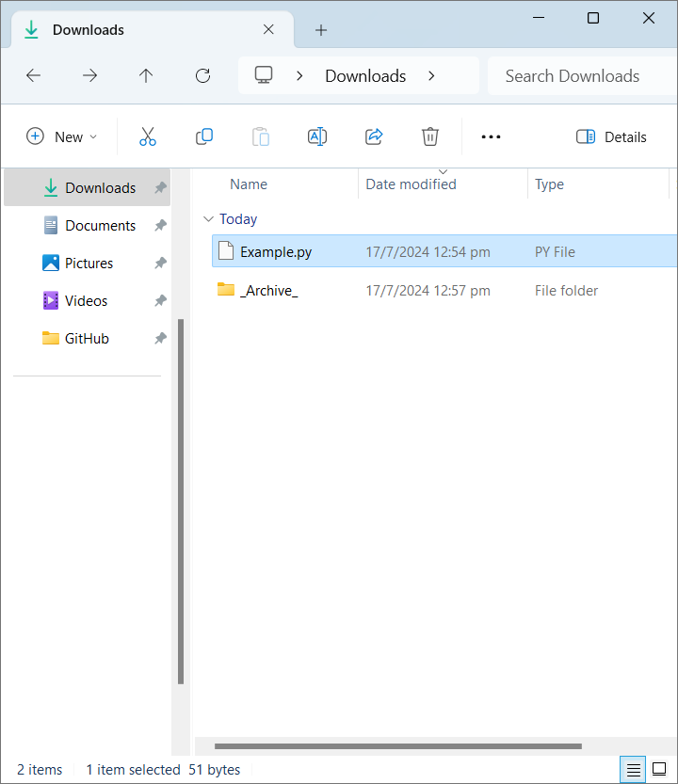Image resolution: width=678 pixels, height=784 pixels.
Task: Add a new tab
Action: [x=320, y=30]
